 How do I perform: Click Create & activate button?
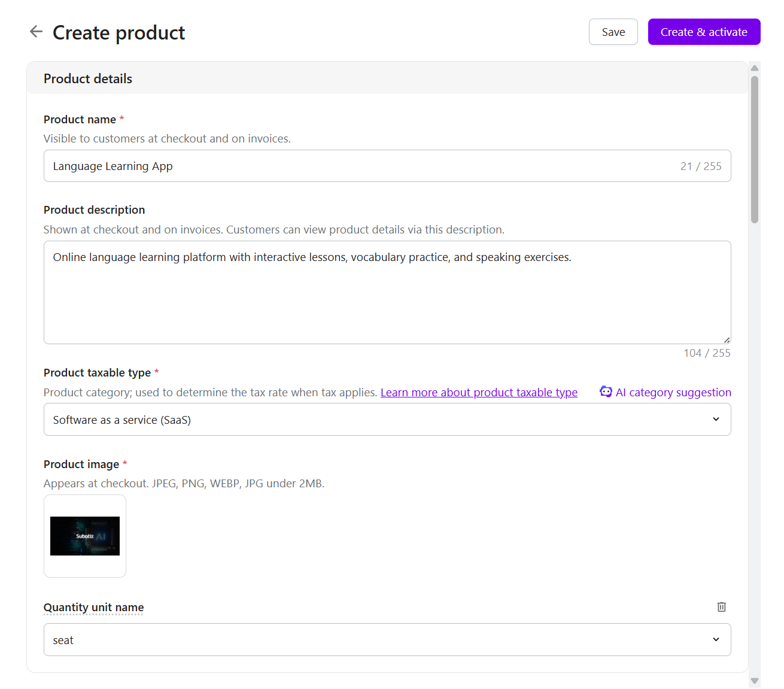[x=704, y=32]
